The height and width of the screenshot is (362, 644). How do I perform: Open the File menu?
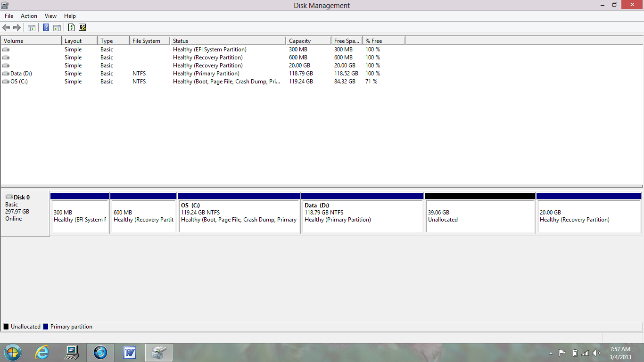(x=9, y=16)
